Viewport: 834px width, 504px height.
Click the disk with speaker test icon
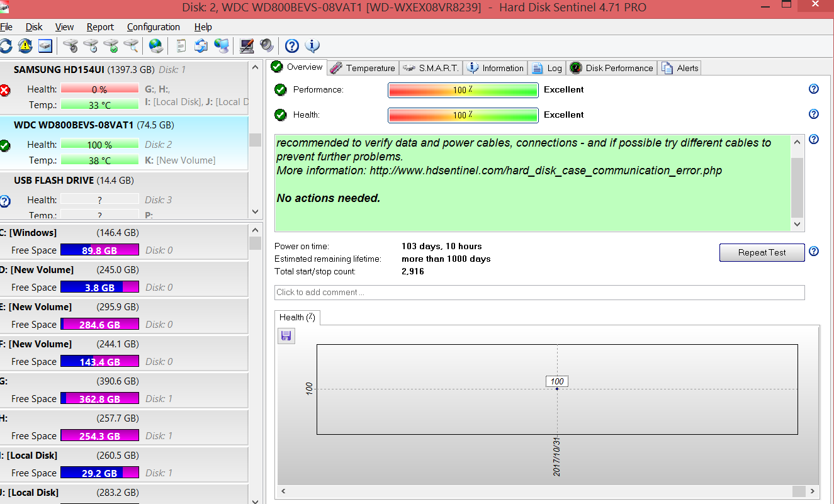pos(70,46)
